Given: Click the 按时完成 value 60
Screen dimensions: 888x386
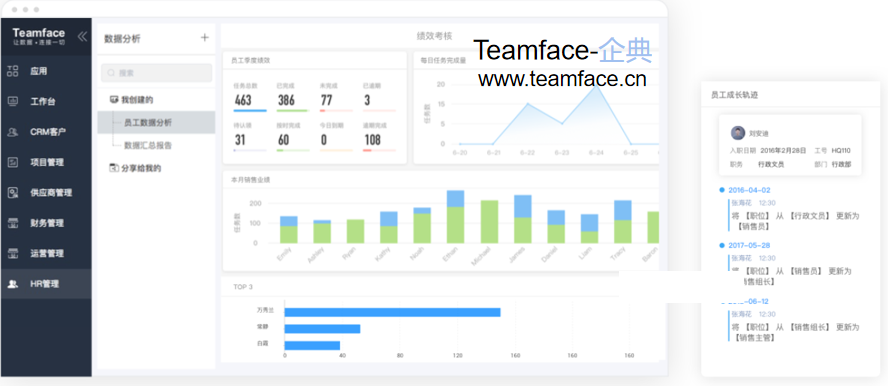Looking at the screenshot, I should coord(283,140).
